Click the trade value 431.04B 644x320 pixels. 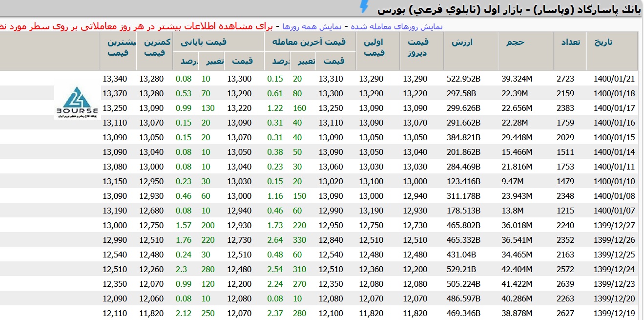[x=461, y=255]
